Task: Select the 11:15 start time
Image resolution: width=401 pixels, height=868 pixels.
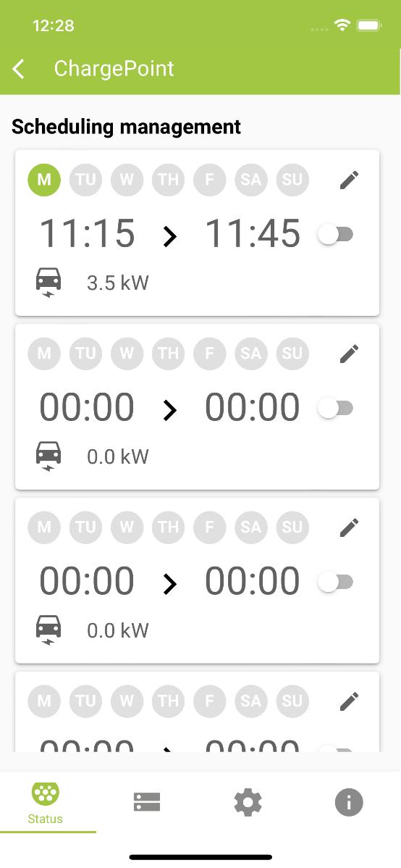Action: tap(87, 233)
